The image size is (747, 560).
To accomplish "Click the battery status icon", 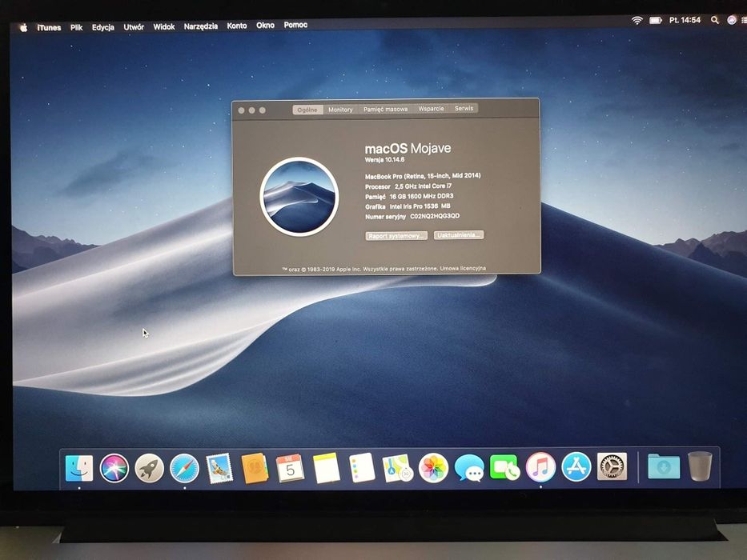I will point(656,21).
